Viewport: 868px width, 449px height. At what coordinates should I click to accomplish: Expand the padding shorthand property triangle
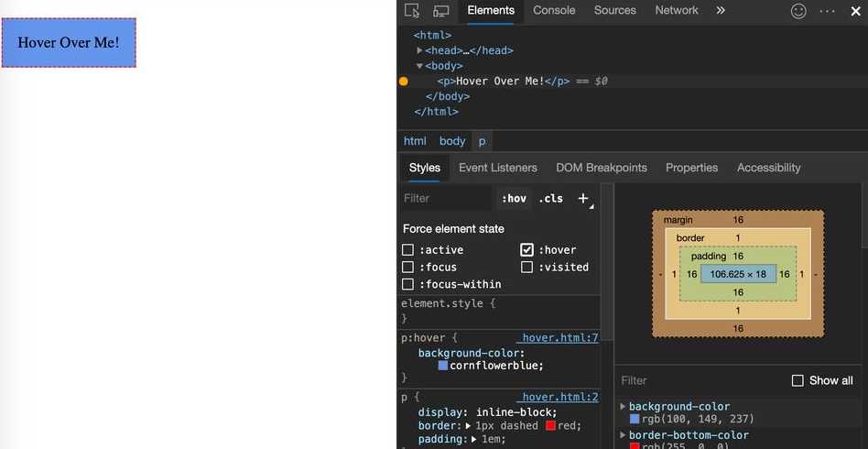tap(475, 440)
